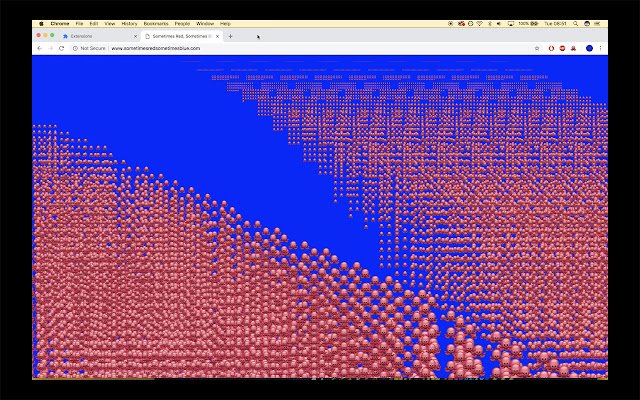Open Chrome three-dot menu
The width and height of the screenshot is (640, 400).
pos(600,48)
